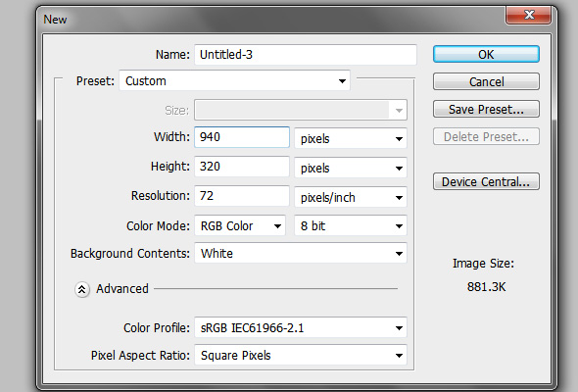This screenshot has height=392, width=578.
Task: Open the Color Profile sRGB dropdown
Action: point(301,327)
